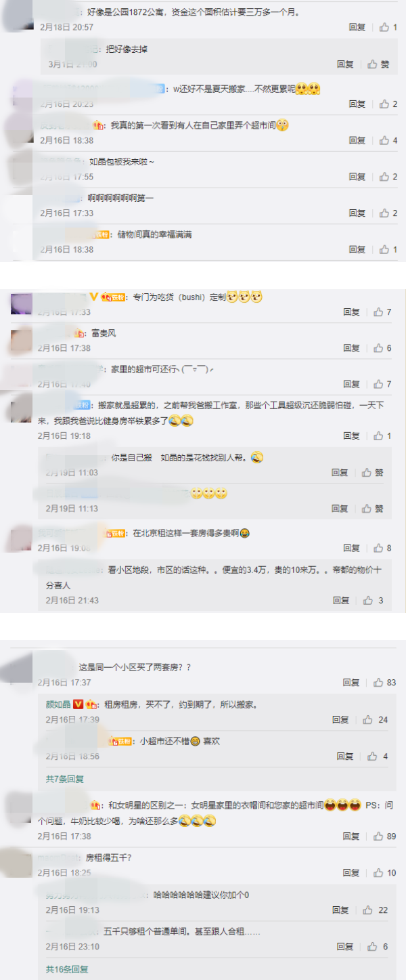Like the 专门为吃货 comment with 7 likes
This screenshot has height=980, width=406.
383,312
